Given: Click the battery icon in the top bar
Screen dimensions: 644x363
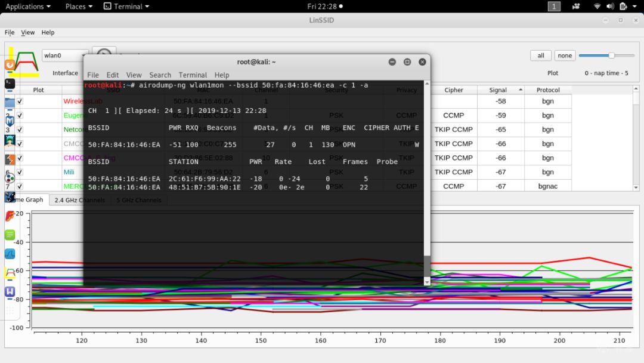Looking at the screenshot, I should coord(623,7).
